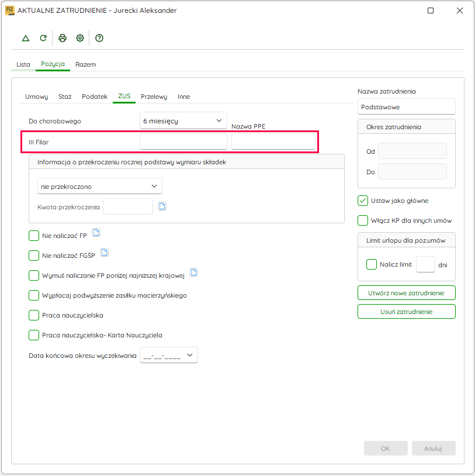The height and width of the screenshot is (476, 475).
Task: Click the Anuluj button
Action: 434,449
